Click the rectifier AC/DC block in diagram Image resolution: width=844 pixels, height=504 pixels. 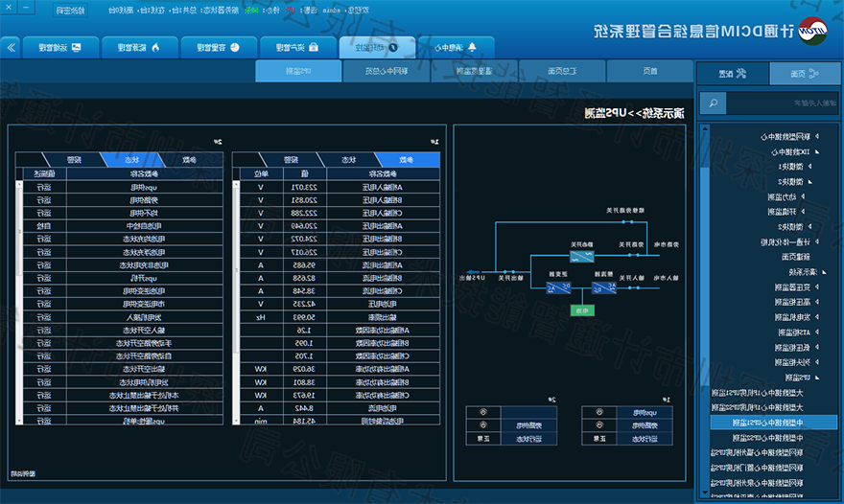(604, 286)
